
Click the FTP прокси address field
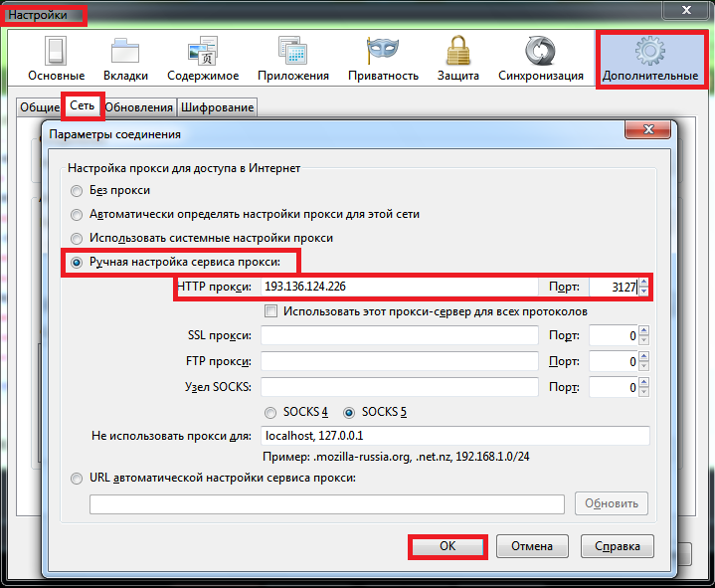pyautogui.click(x=400, y=361)
